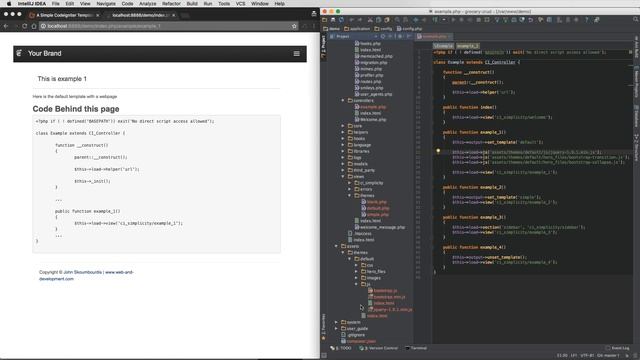Open the File menu
Screen dimensions: 640x360
(x=56, y=4)
